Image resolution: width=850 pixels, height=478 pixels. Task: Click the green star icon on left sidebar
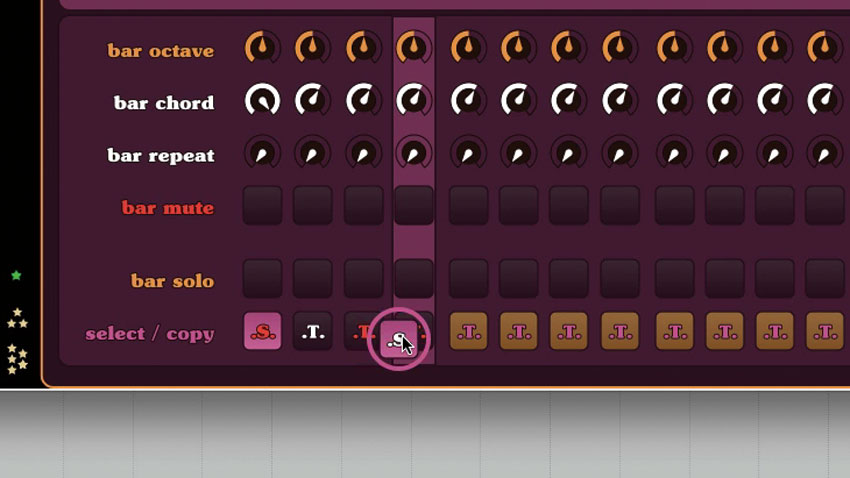(16, 275)
